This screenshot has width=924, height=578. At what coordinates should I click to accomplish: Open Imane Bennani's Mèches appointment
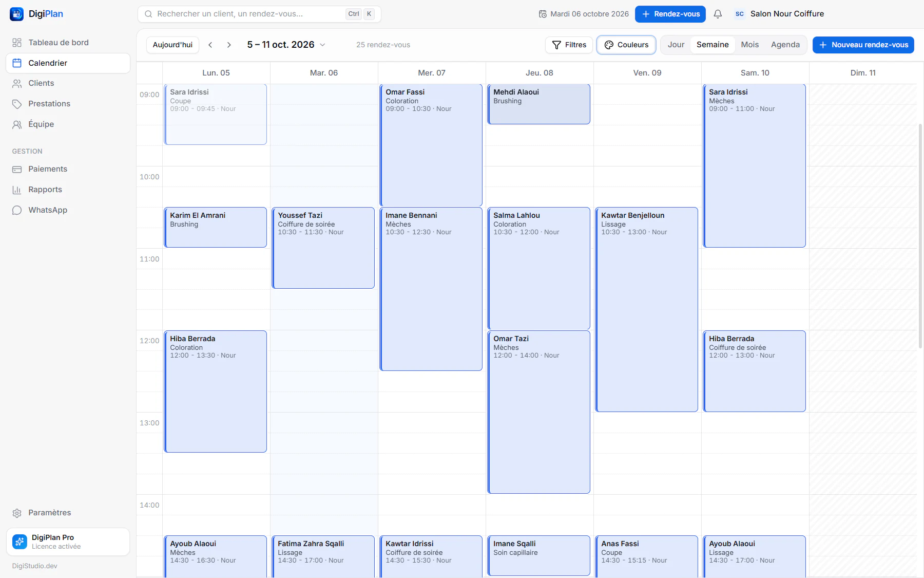(431, 289)
